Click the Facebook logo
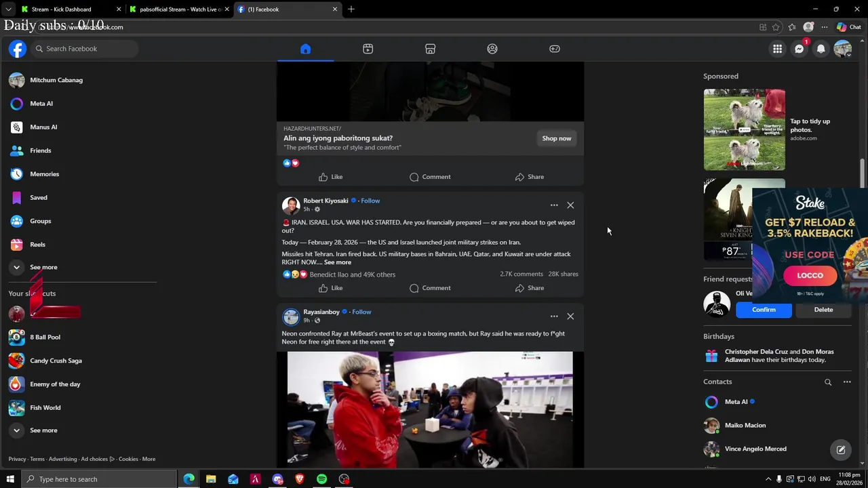This screenshot has width=868, height=488. coord(18,49)
